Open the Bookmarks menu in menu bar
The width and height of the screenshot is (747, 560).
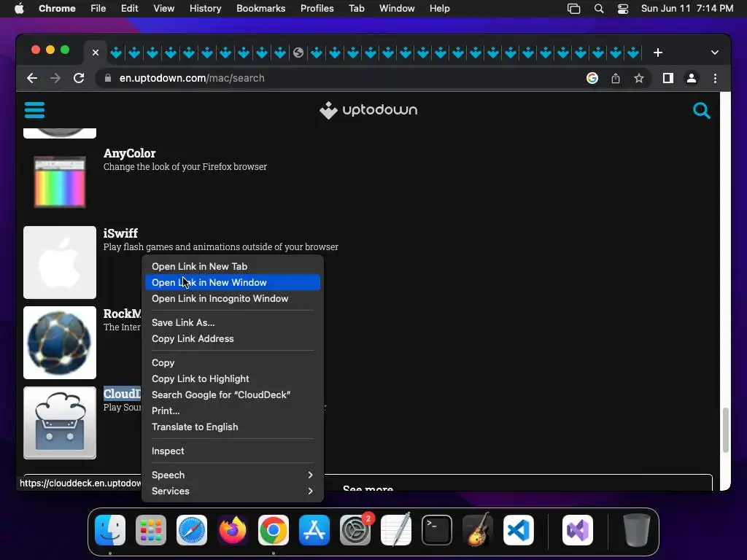(261, 9)
